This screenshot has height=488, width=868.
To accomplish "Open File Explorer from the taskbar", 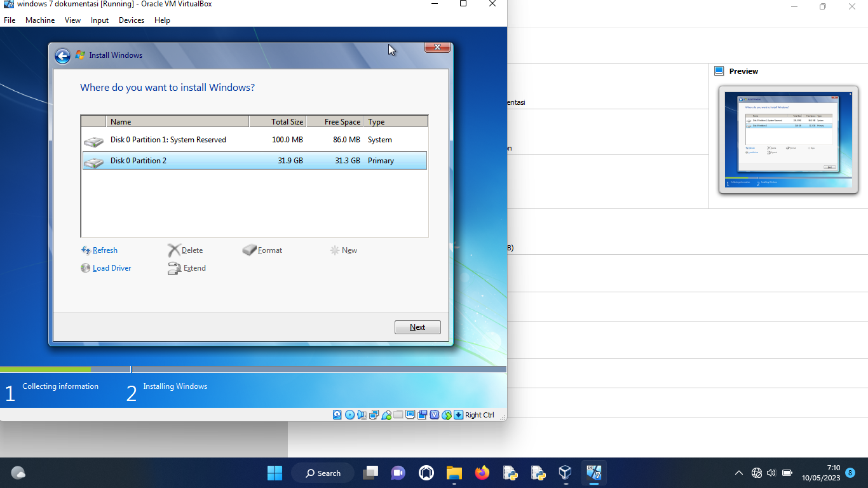I will 454,473.
